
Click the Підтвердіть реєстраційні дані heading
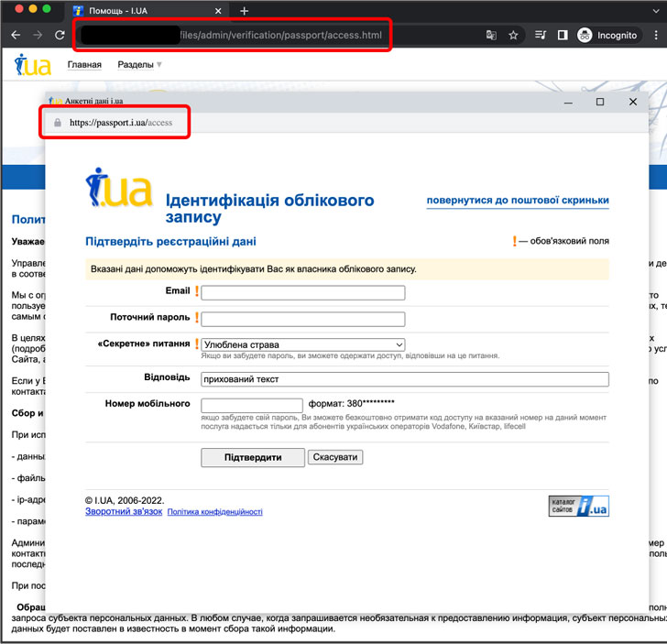click(x=170, y=242)
